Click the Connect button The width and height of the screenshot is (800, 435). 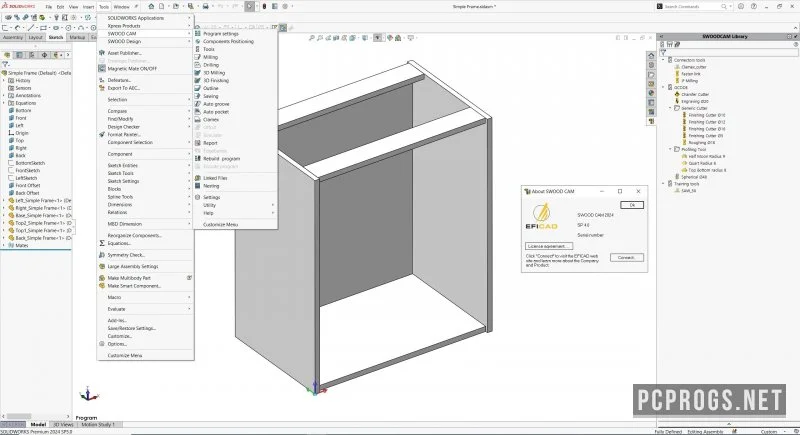627,258
